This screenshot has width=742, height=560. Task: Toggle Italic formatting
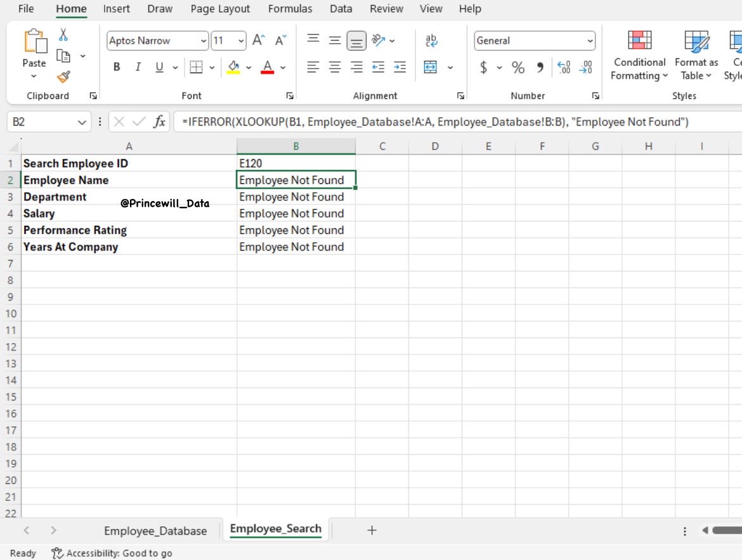click(x=138, y=67)
